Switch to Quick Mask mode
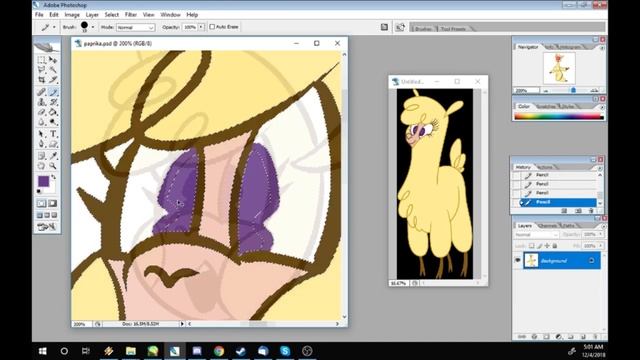640x360 pixels. pyautogui.click(x=53, y=203)
